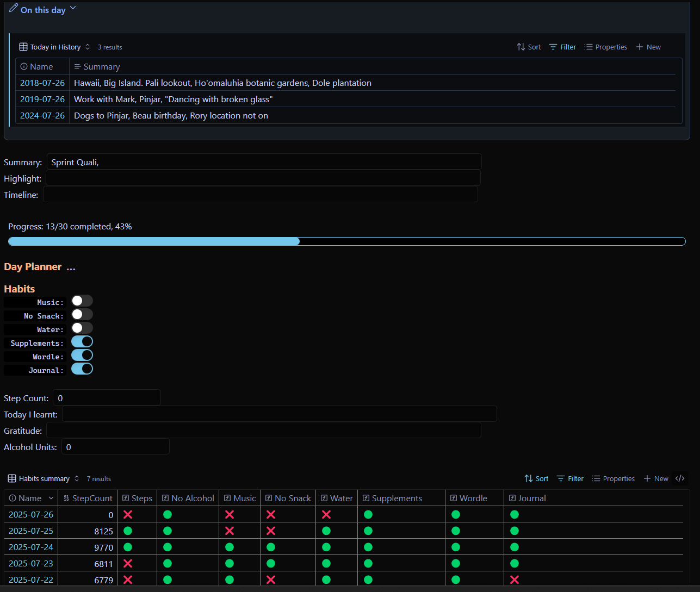Turn on the Water habit toggle
The width and height of the screenshot is (700, 592).
click(82, 328)
